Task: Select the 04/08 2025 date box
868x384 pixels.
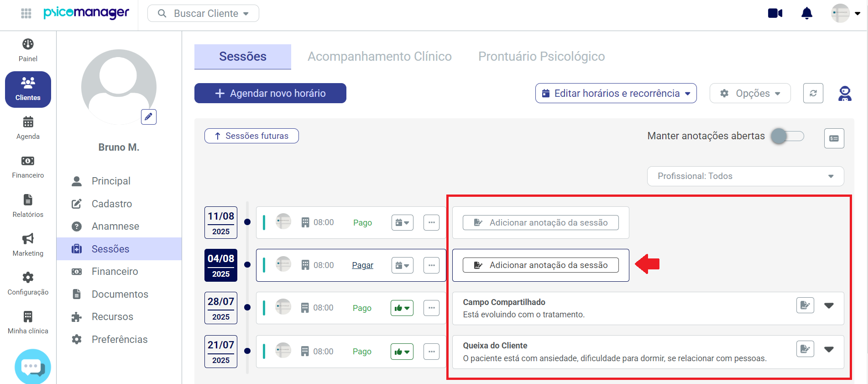Action: (x=221, y=265)
